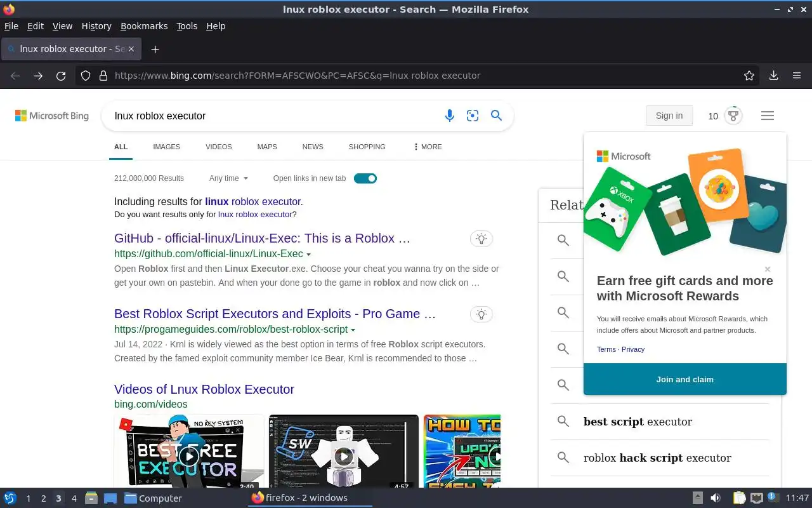Open Bing settings hamburger menu
812x508 pixels.
tap(768, 116)
